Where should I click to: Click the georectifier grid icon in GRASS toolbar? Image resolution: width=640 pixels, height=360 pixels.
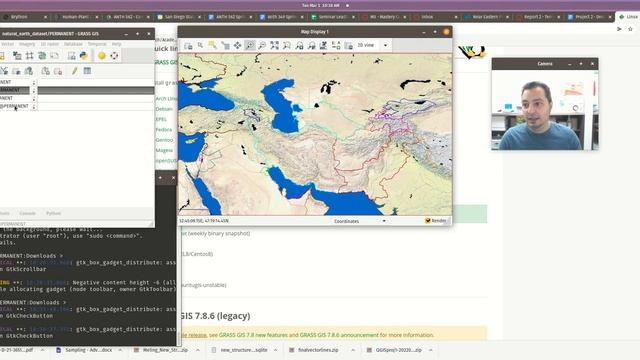pos(29,56)
